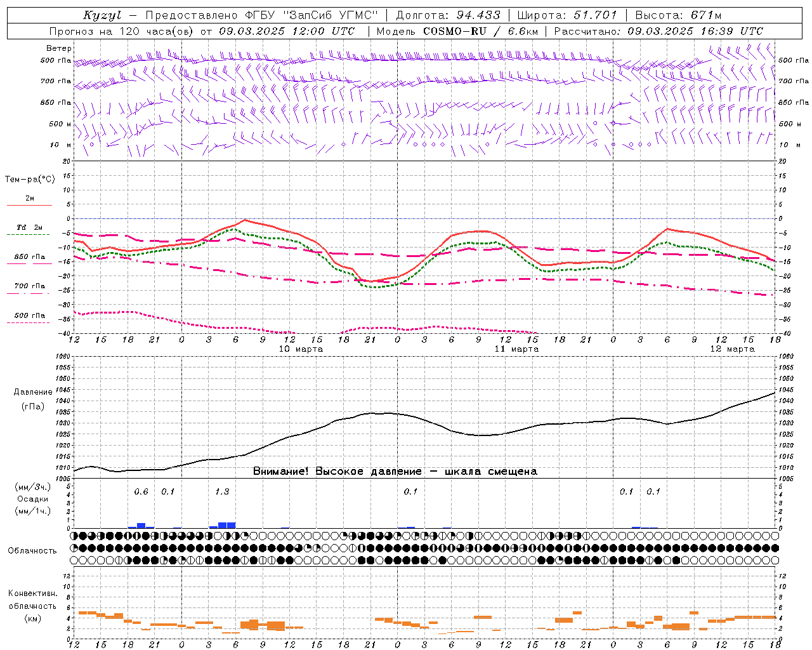
Task: Click the Тем-ра(°C) axis title
Action: [30, 180]
